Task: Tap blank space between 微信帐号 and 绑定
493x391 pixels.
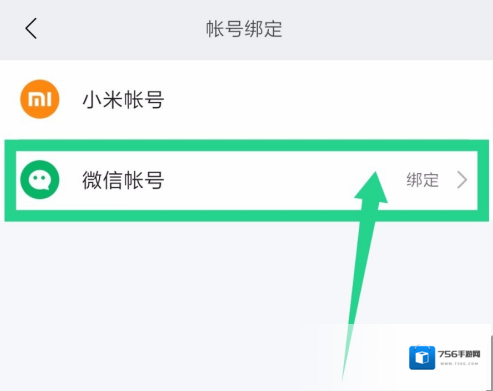Action: pyautogui.click(x=267, y=180)
